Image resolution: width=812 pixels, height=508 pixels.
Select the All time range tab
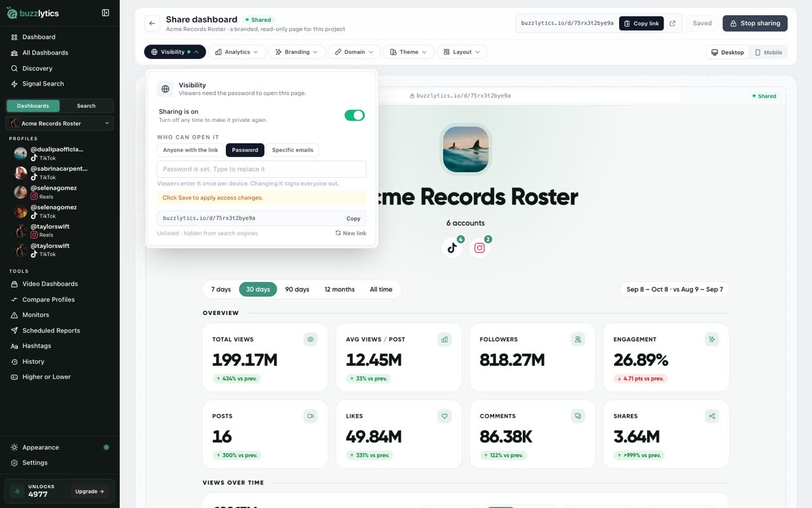click(381, 290)
